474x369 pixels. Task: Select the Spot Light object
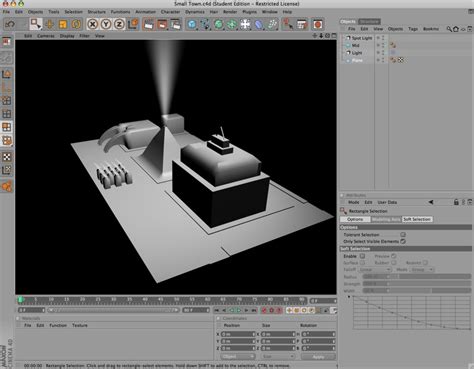(x=362, y=38)
